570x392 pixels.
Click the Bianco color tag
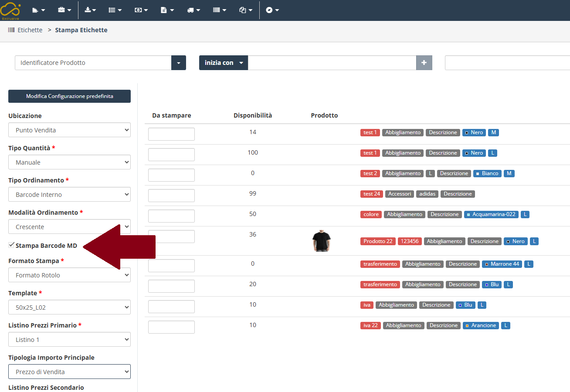coord(487,173)
